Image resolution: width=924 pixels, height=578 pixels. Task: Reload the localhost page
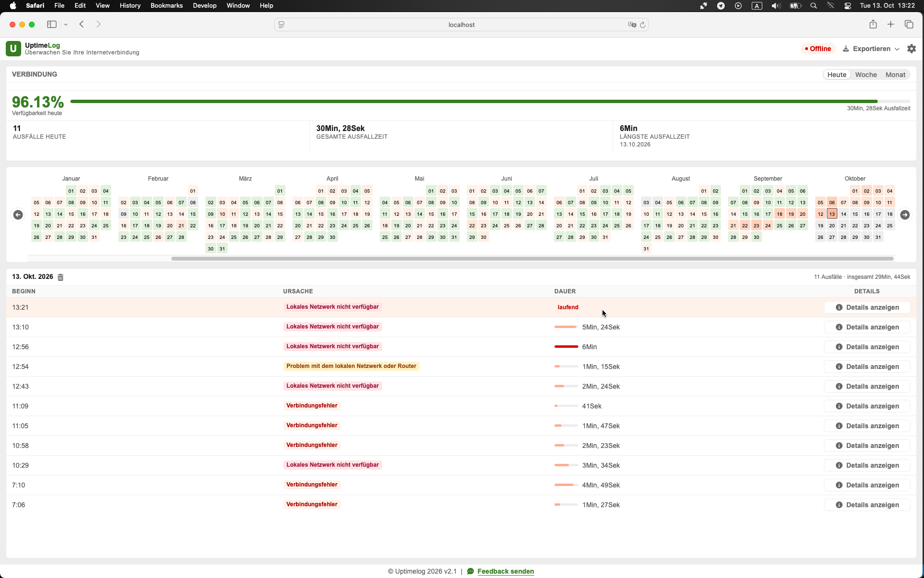click(x=642, y=25)
